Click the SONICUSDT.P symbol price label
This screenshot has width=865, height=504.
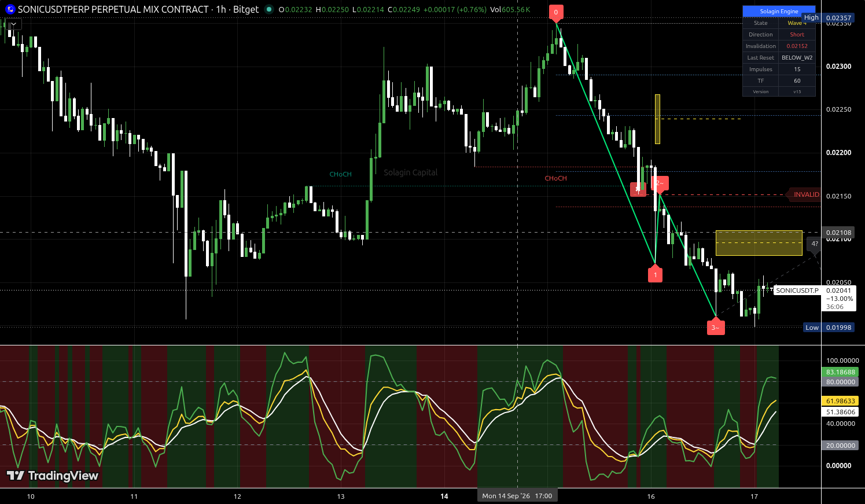[797, 290]
